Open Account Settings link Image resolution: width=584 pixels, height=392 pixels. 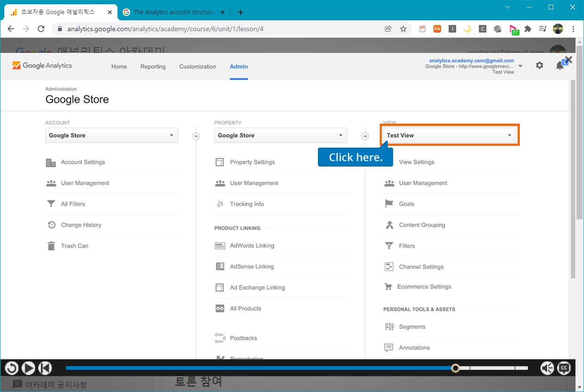83,162
